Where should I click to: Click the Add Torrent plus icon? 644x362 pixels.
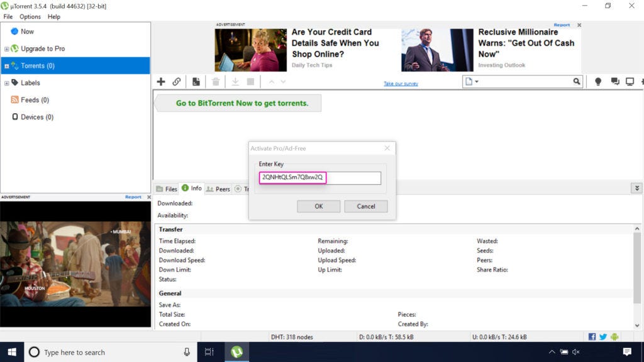coord(161,82)
